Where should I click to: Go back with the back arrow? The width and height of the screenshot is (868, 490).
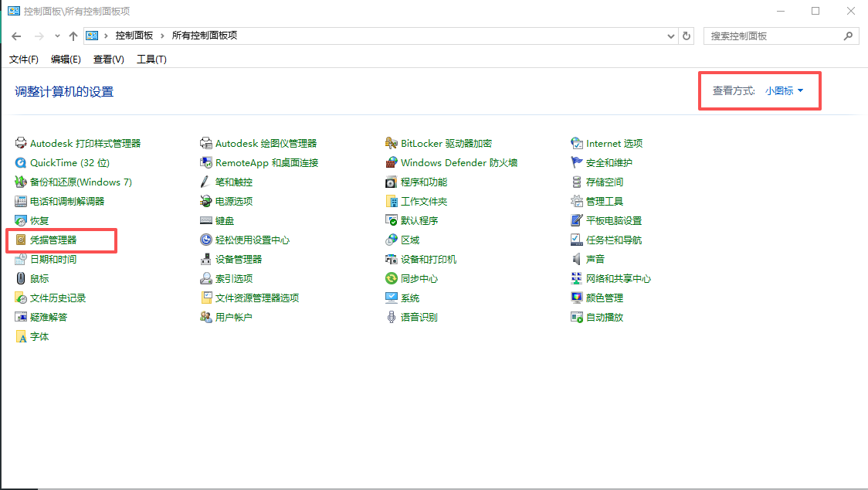17,36
